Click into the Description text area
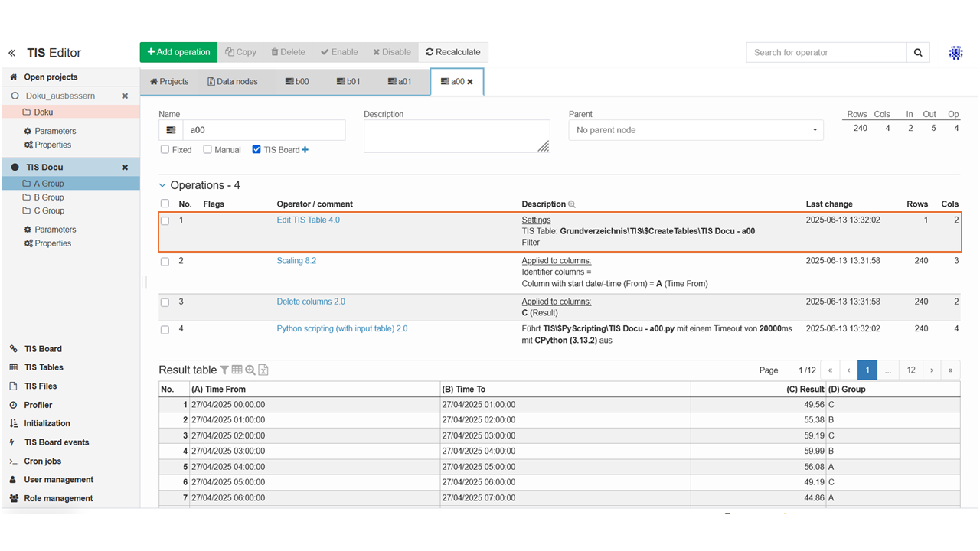Viewport: 980px width, 551px height. 457,136
